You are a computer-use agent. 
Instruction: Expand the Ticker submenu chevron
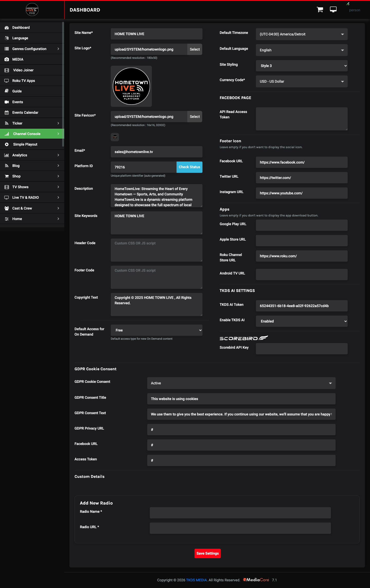(x=58, y=123)
